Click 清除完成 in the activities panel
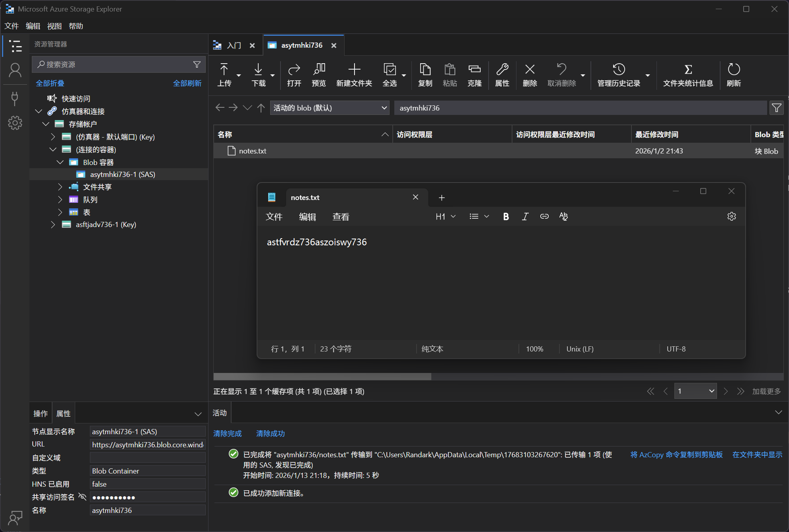The height and width of the screenshot is (532, 789). [x=227, y=433]
